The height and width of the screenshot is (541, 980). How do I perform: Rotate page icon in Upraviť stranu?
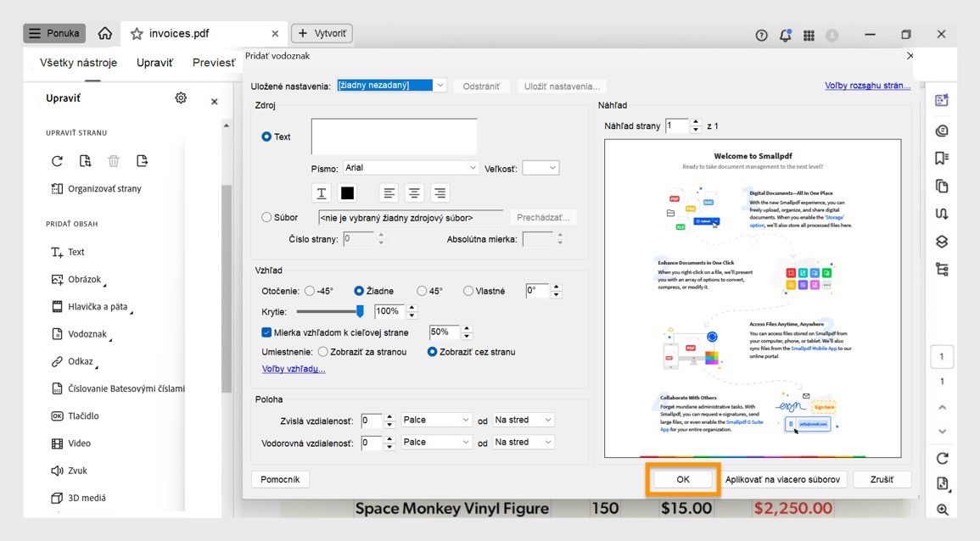tap(57, 161)
